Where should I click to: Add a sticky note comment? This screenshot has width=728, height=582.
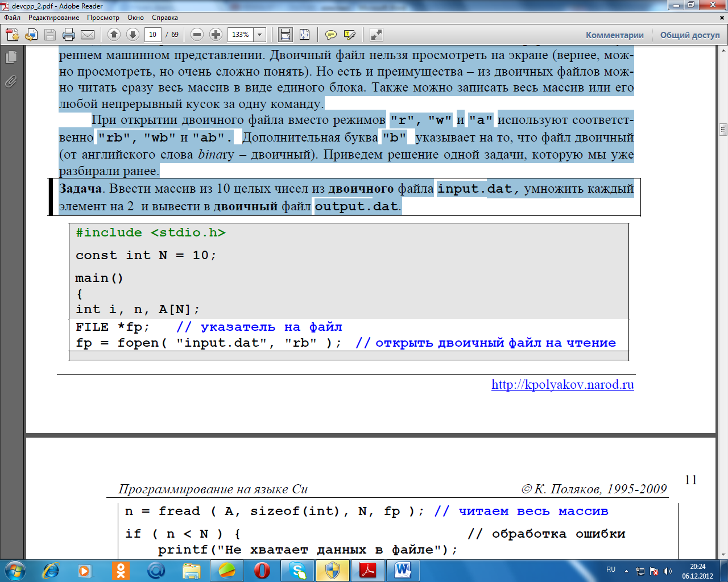coord(330,35)
